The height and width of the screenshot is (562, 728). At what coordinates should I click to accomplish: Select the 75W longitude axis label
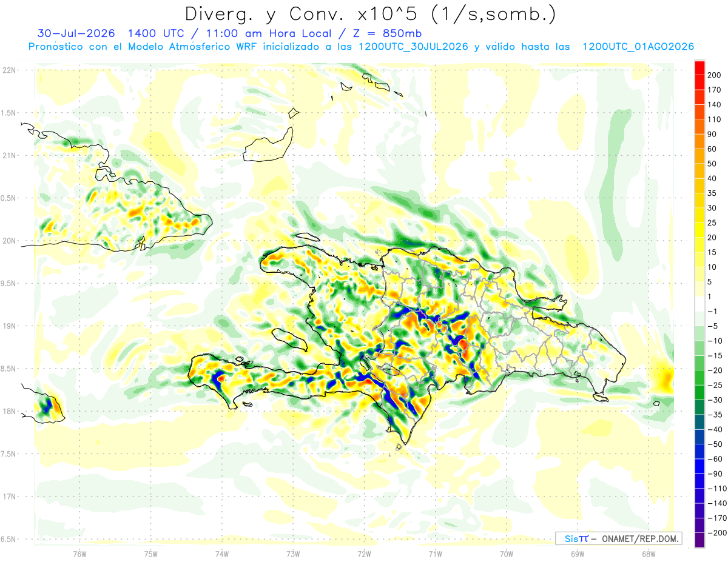151,554
